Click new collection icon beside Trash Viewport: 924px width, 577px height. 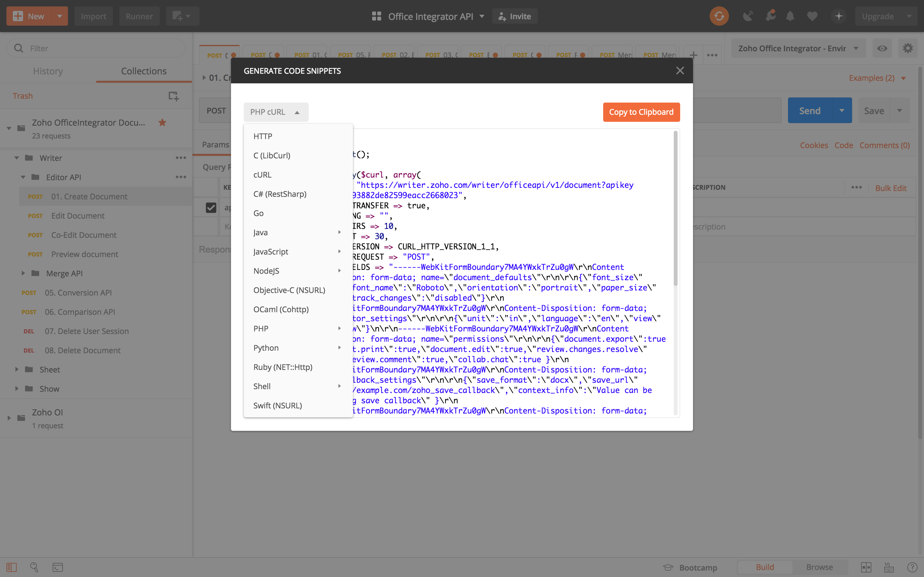173,96
